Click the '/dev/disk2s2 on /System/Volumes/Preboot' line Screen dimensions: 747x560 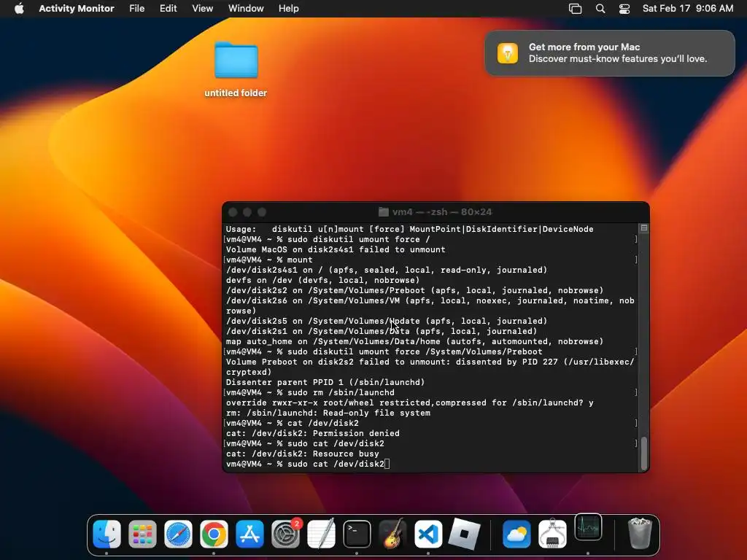point(414,290)
